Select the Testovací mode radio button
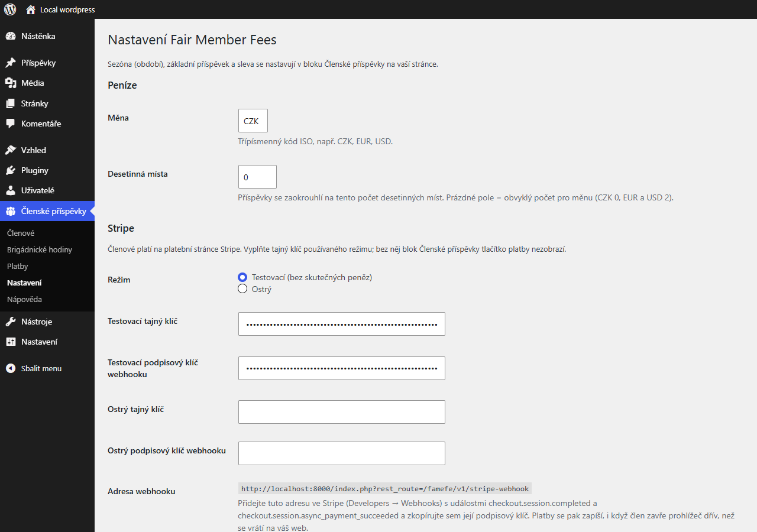757x532 pixels. click(x=242, y=277)
